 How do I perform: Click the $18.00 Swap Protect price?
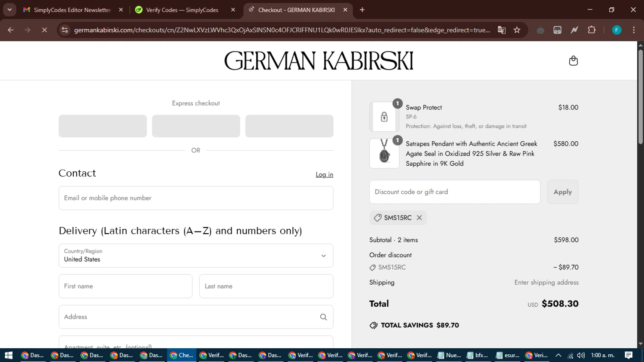(568, 107)
